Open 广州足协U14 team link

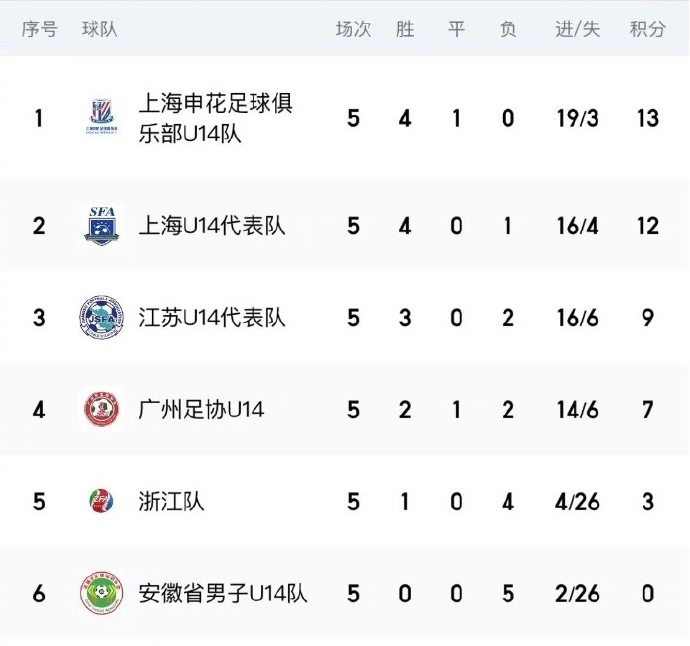coord(201,409)
